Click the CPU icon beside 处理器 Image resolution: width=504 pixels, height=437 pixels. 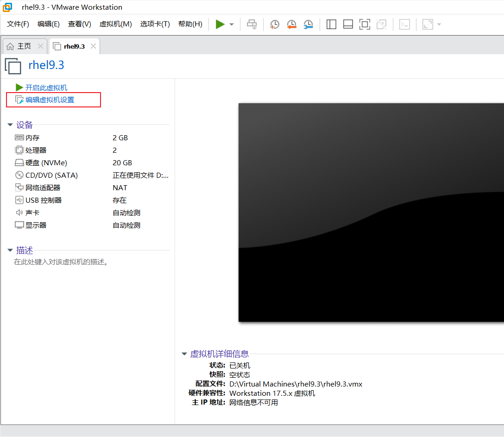[x=19, y=150]
